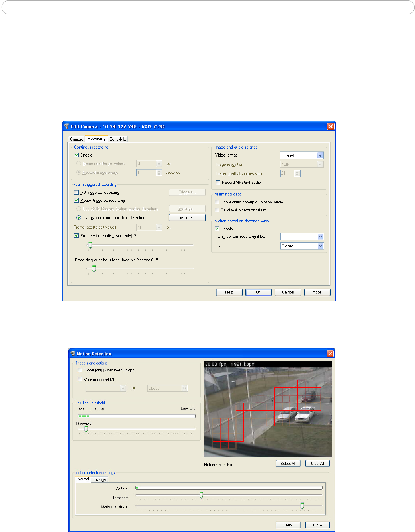Screen dimensions: 415x532
Task: Click Clear All under the video preview
Action: pos(317,464)
